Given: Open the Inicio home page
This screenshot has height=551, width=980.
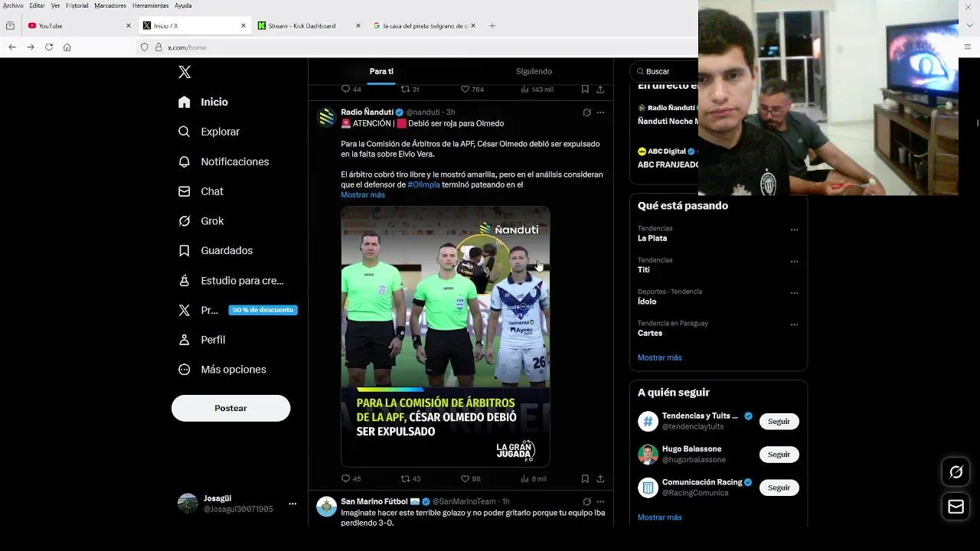Looking at the screenshot, I should coord(203,102).
